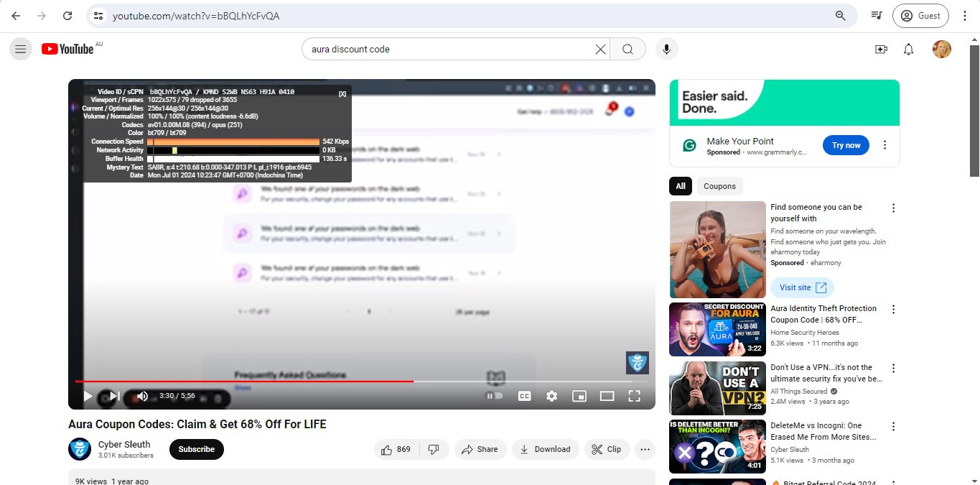Image resolution: width=980 pixels, height=485 pixels.
Task: Open the Create video menu
Action: pyautogui.click(x=881, y=49)
